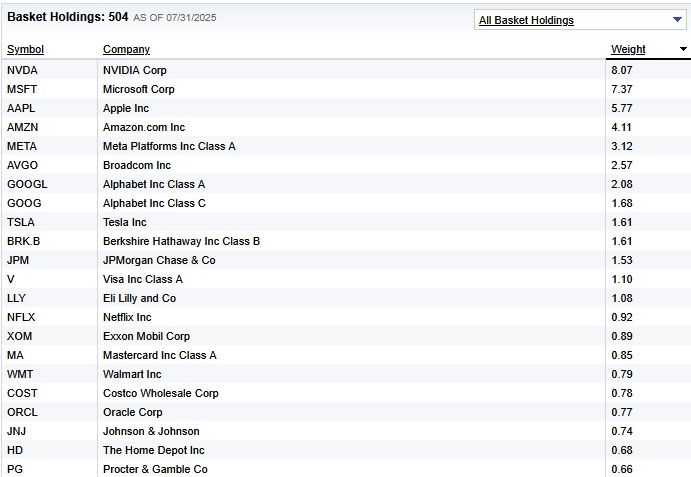Click the 0.66 weight value

point(622,469)
